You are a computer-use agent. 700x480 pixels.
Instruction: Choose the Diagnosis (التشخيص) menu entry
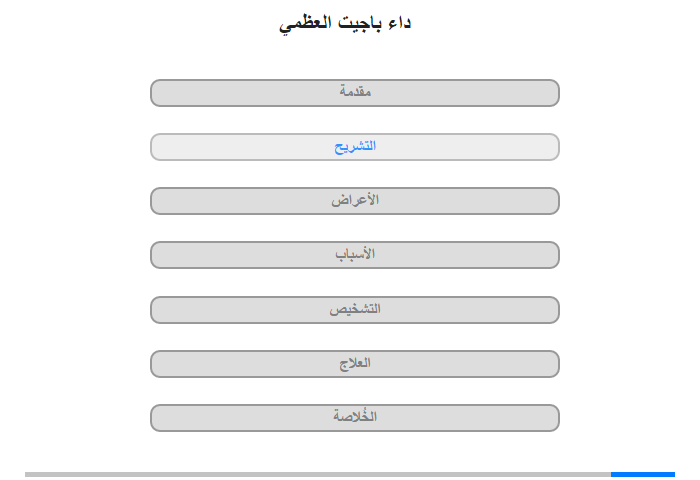tap(354, 309)
